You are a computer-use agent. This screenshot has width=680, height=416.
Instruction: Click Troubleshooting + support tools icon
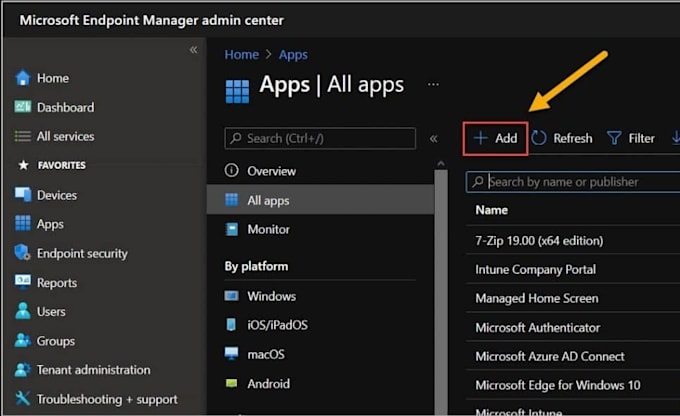coord(23,398)
